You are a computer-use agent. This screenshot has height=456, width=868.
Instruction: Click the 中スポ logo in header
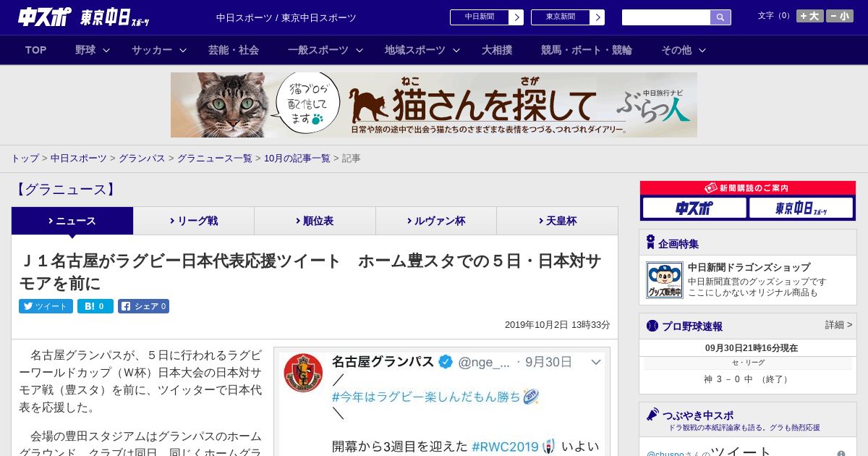pos(44,17)
